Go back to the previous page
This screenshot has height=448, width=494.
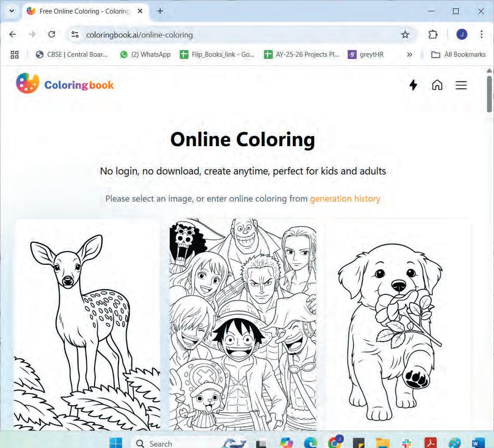coord(13,34)
